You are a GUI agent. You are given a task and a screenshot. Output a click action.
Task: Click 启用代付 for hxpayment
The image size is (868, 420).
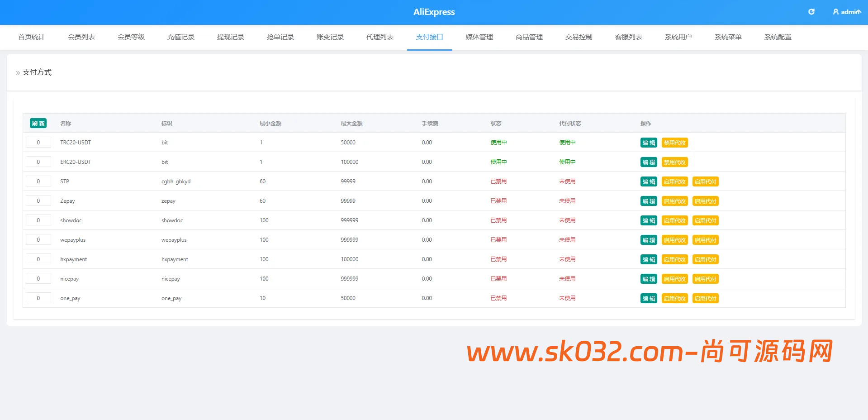(x=706, y=259)
